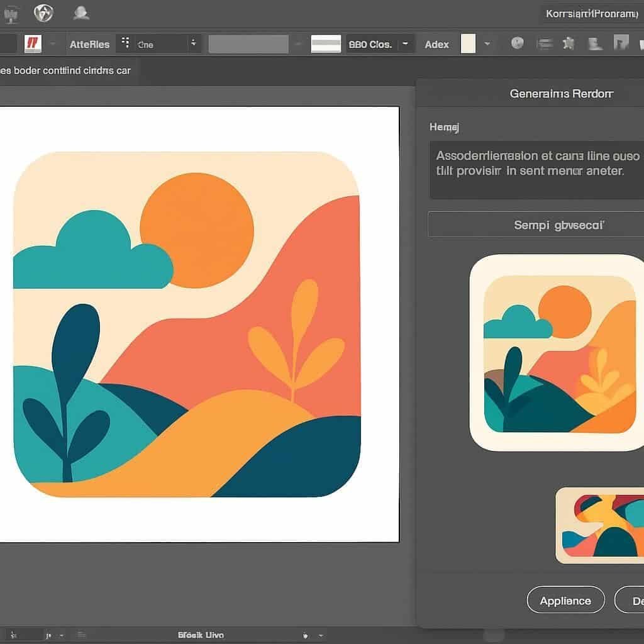
Task: Click the red striped fill icon in toolbar
Action: pyautogui.click(x=32, y=43)
